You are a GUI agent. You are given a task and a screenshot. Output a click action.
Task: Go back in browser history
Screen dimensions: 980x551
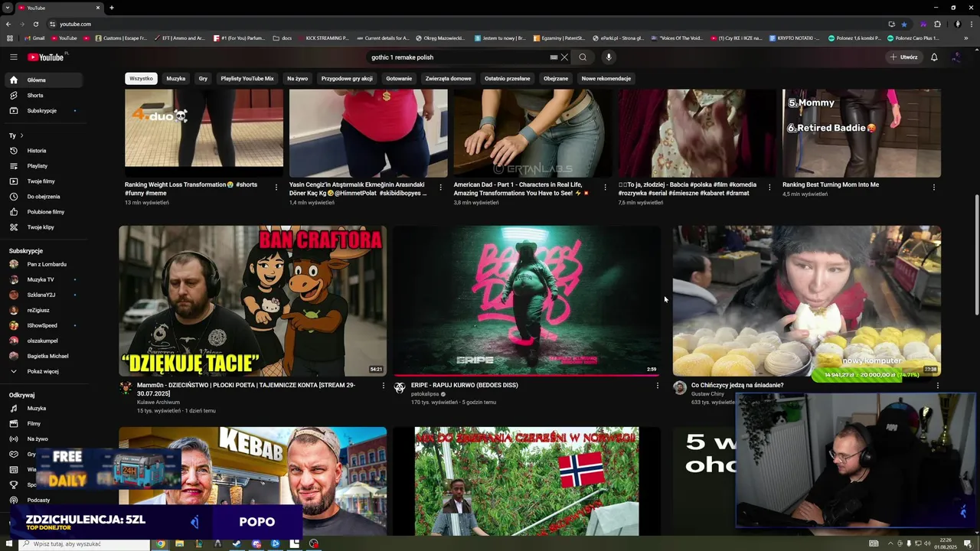(8, 24)
